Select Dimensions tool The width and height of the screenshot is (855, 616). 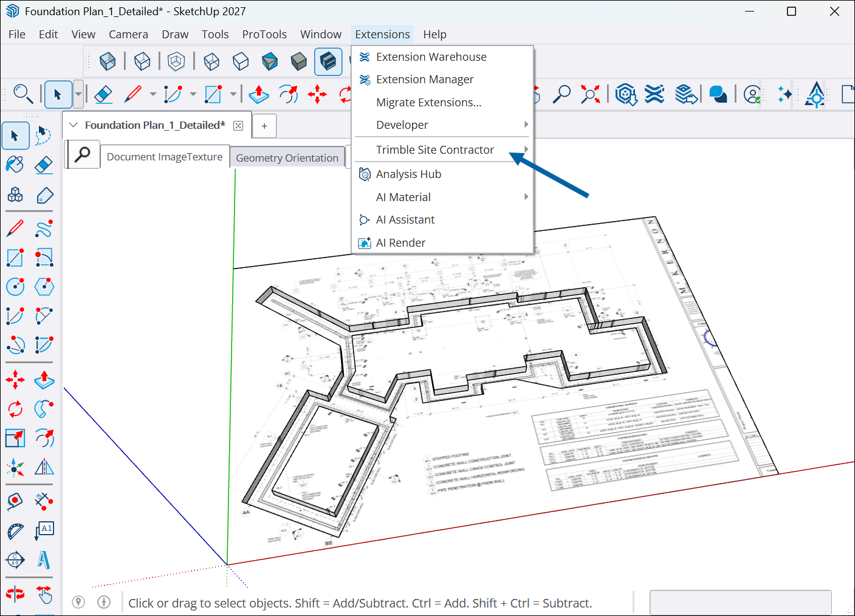(44, 501)
